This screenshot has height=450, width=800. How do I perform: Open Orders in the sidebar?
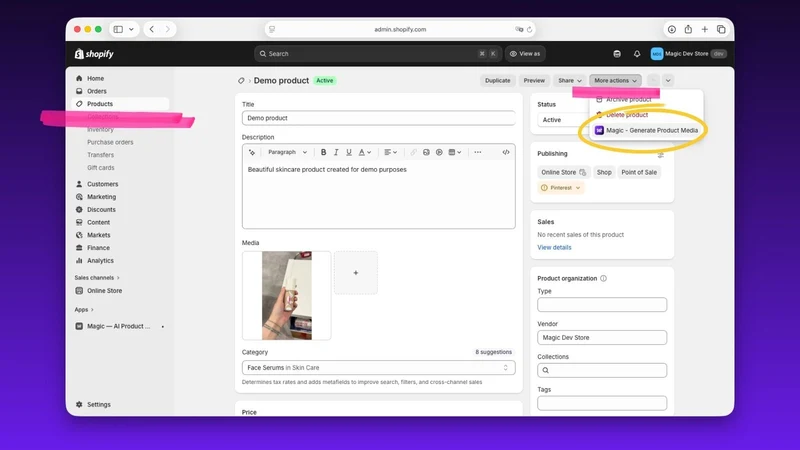point(96,91)
